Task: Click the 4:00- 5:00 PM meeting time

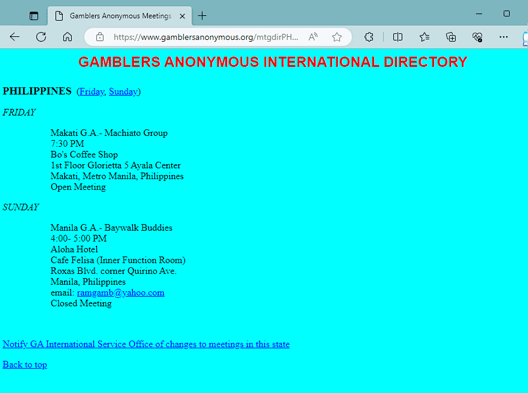Action: [78, 238]
